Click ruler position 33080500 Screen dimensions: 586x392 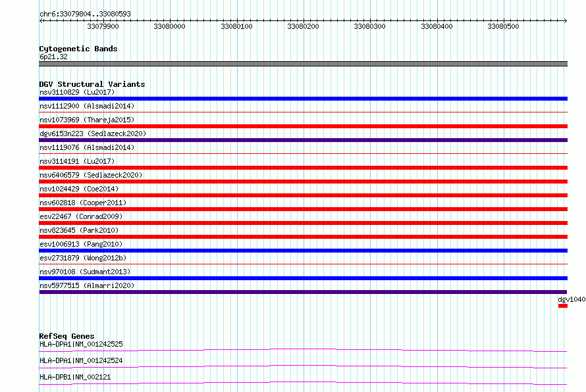click(504, 26)
